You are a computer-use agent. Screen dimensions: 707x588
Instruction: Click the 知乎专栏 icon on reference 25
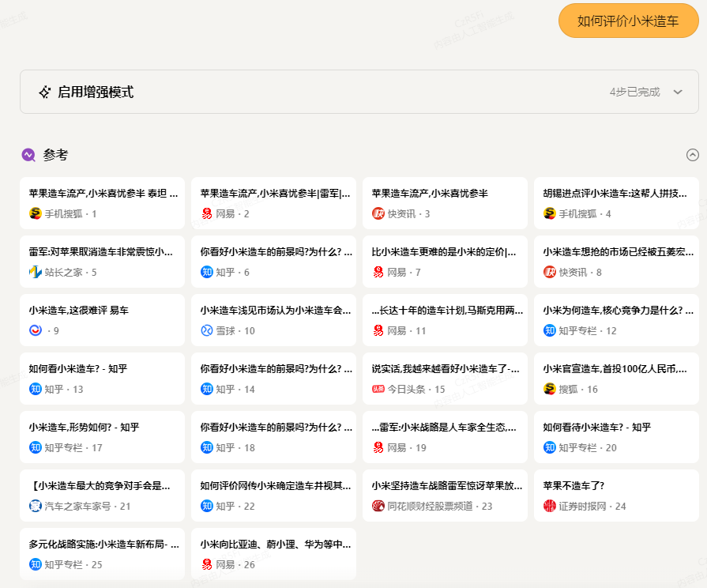[36, 564]
